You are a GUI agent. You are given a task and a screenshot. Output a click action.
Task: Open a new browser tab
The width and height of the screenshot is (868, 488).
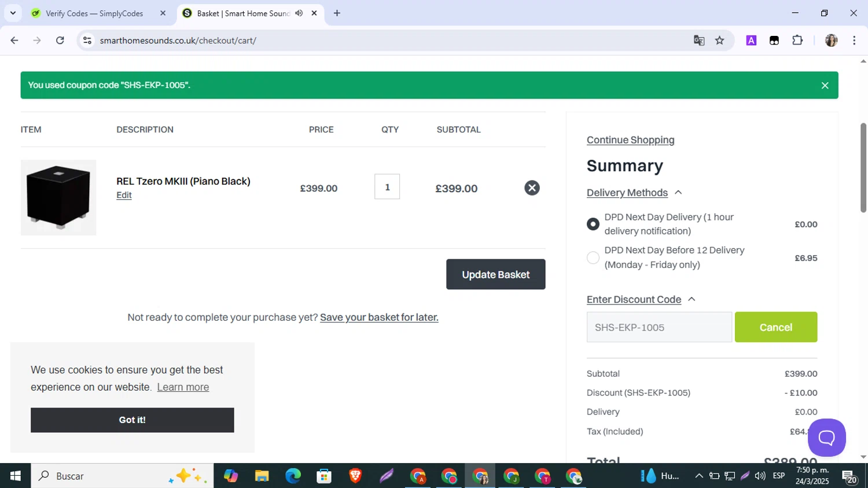(x=337, y=13)
